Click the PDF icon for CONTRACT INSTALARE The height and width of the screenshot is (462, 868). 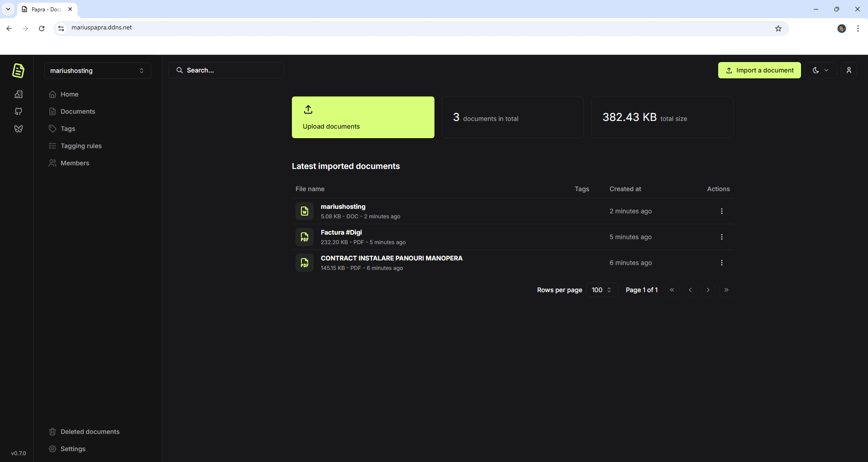coord(305,263)
